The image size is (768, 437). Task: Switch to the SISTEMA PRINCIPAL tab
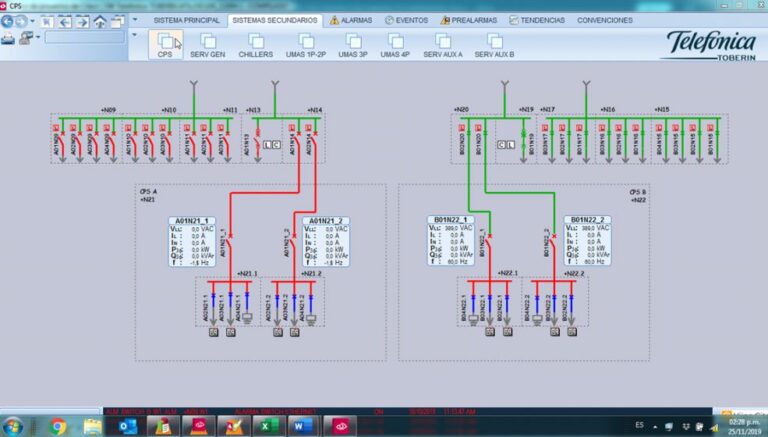pos(187,20)
